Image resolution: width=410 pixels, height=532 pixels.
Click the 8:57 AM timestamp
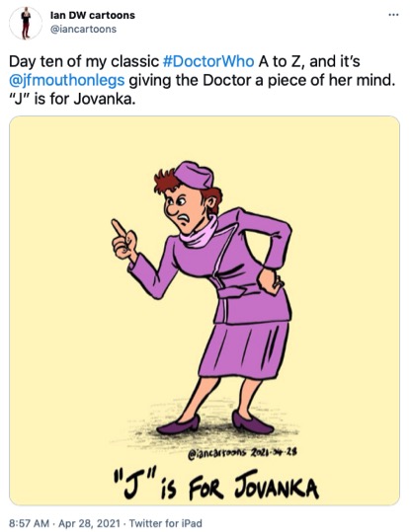pos(30,523)
